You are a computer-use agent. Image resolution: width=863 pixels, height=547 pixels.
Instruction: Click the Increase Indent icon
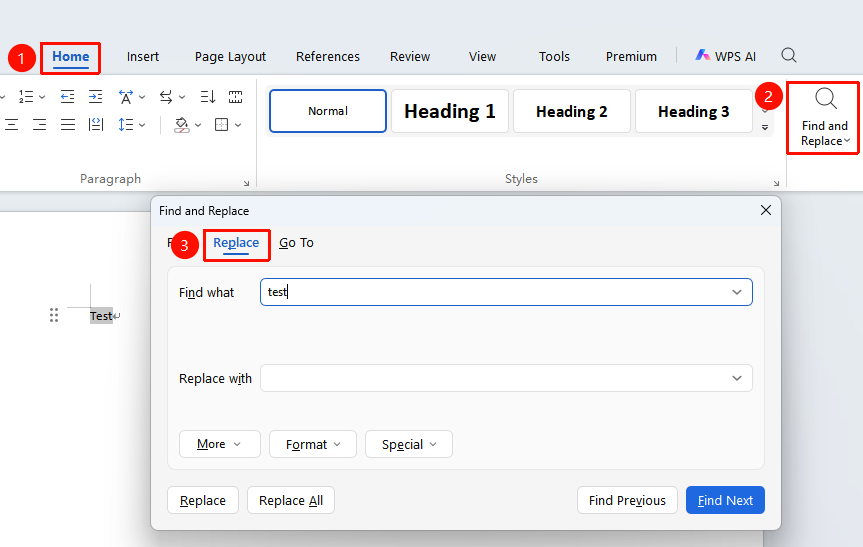[95, 97]
